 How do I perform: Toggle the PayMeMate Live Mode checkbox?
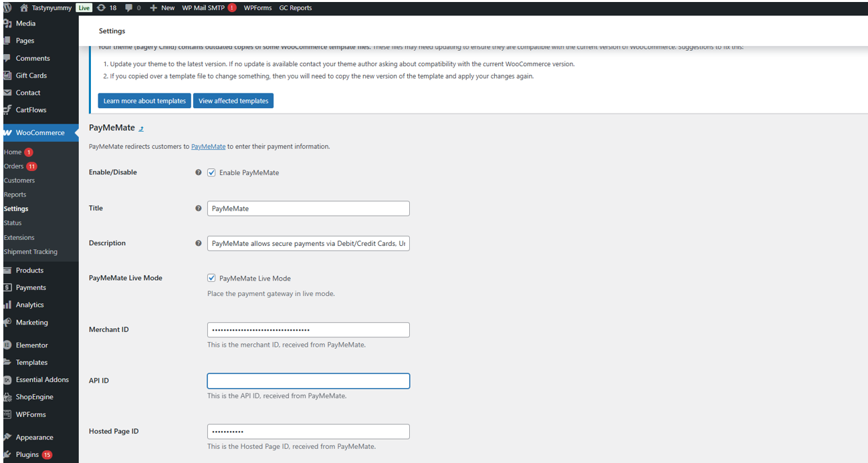[211, 278]
